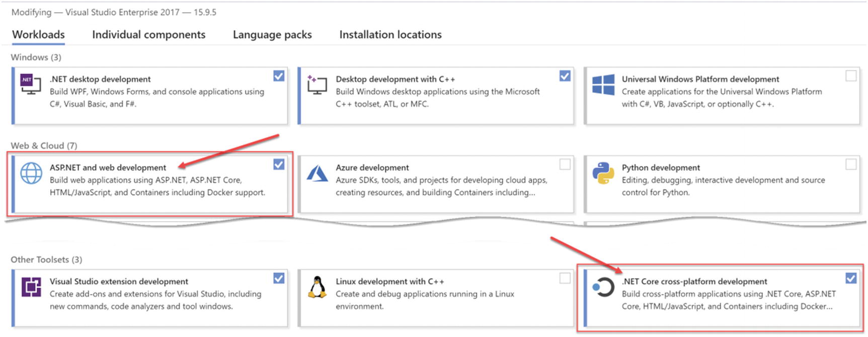Click the 'Python development' title

click(661, 168)
